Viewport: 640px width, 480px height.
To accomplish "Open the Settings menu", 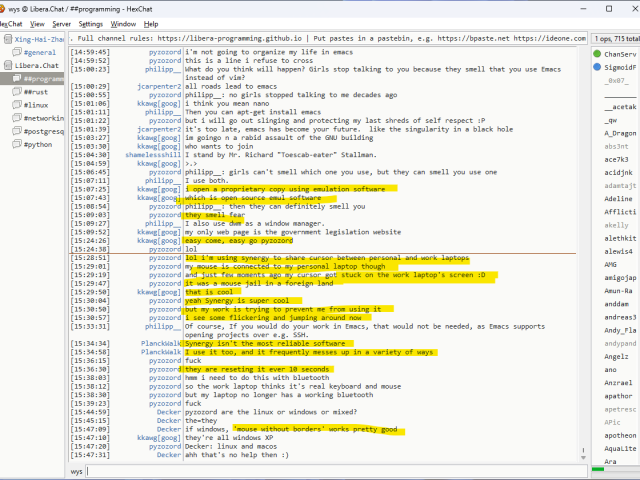I will tap(90, 23).
